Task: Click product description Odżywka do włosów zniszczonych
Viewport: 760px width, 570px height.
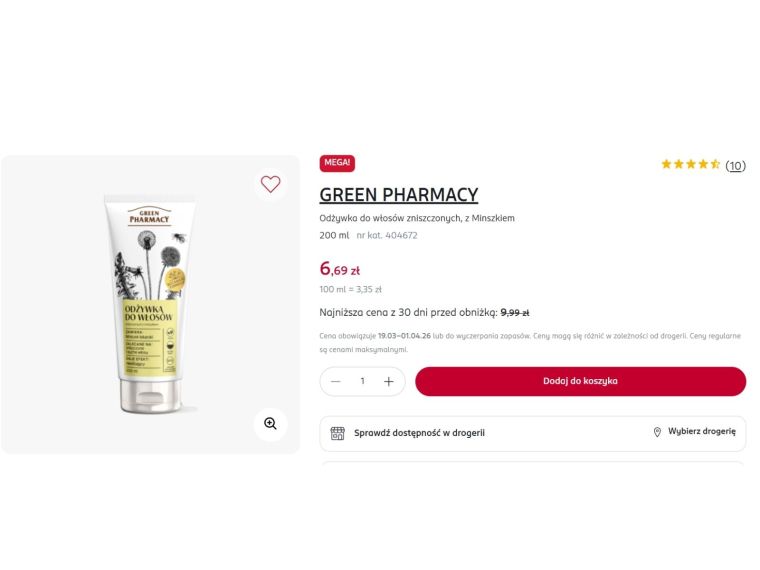Action: [x=417, y=218]
